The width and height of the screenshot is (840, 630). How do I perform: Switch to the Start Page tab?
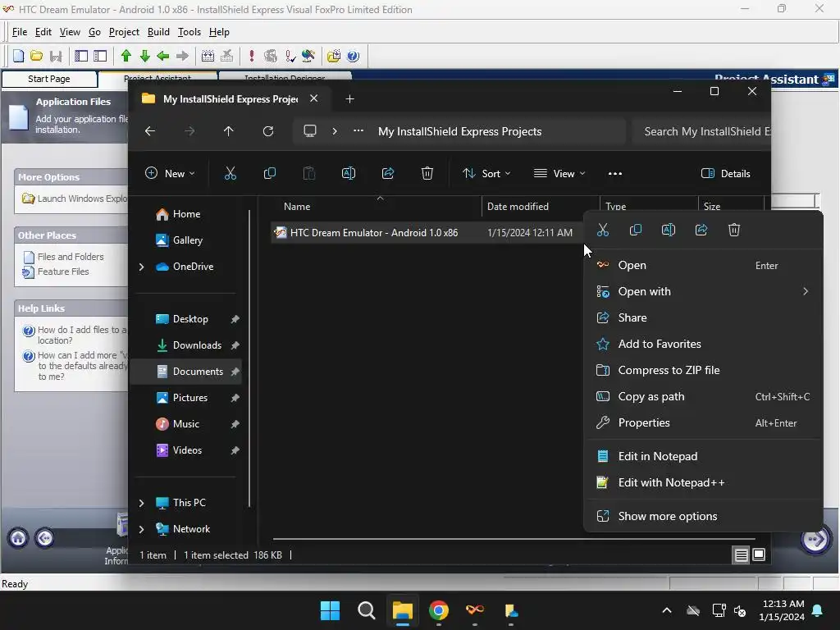49,79
